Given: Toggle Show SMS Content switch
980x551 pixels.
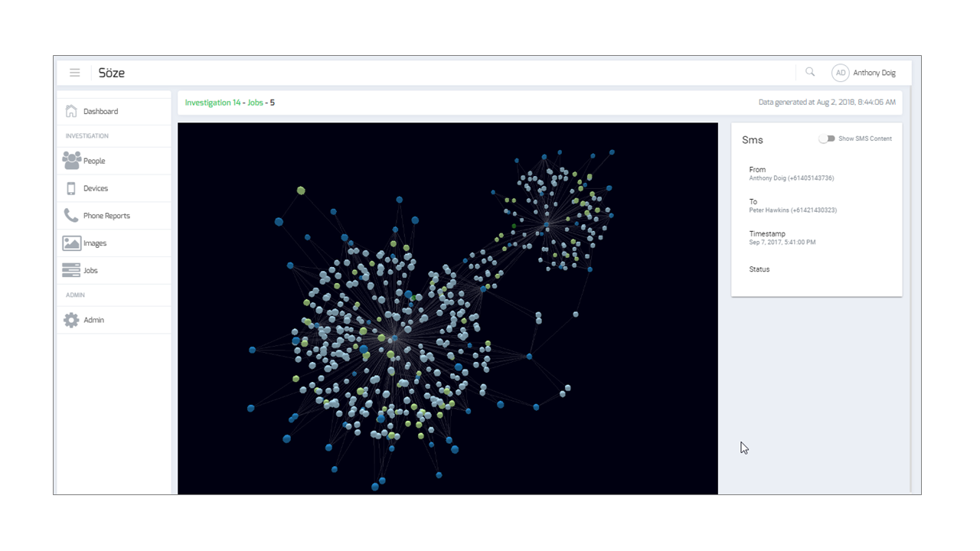Looking at the screenshot, I should tap(826, 139).
